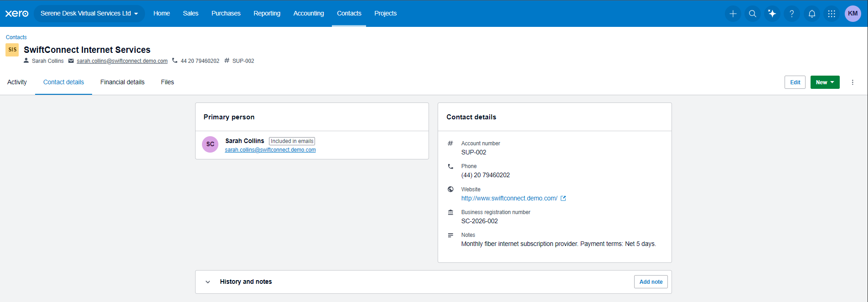868x302 pixels.
Task: Open the Sales menu
Action: [191, 14]
